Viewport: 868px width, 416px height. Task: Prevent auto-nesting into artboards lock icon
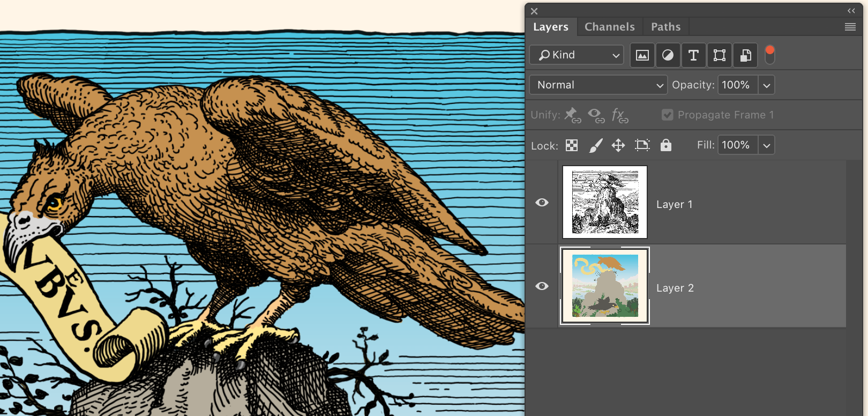pyautogui.click(x=642, y=145)
